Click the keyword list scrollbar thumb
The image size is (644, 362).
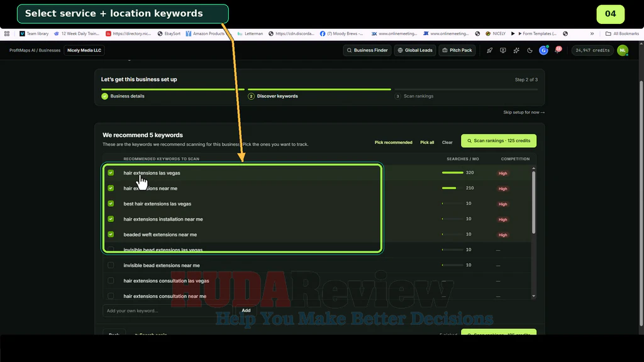(x=533, y=202)
